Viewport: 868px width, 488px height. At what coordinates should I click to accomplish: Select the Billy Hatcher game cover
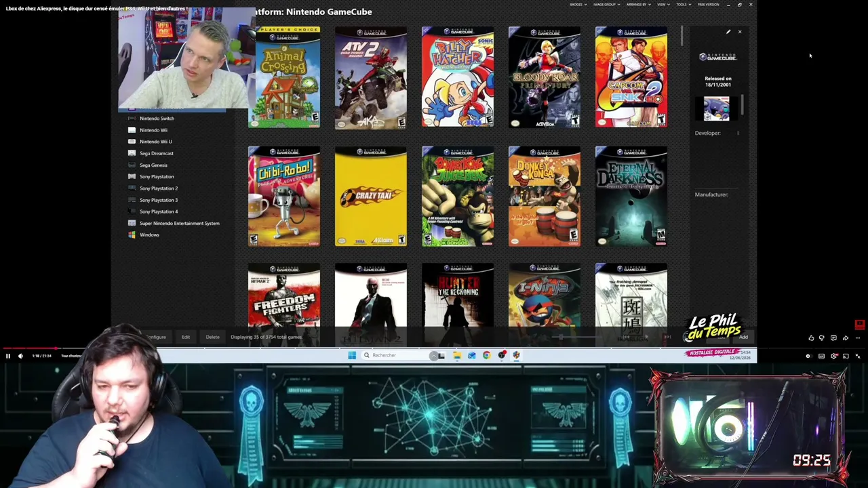(458, 77)
